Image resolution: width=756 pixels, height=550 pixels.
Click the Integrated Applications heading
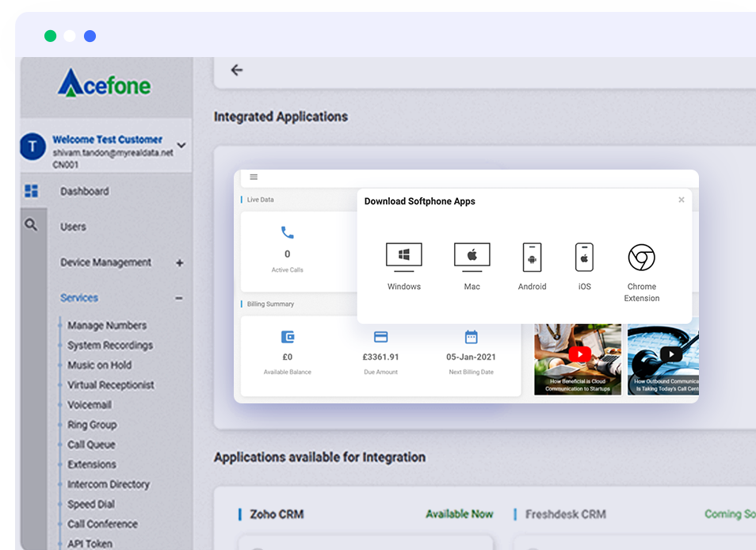(281, 116)
